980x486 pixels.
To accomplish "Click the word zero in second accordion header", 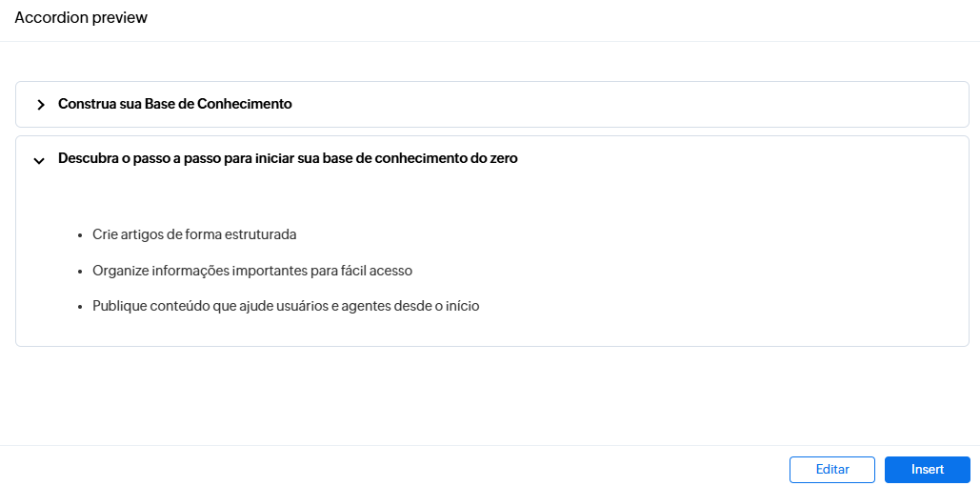I will (502, 159).
